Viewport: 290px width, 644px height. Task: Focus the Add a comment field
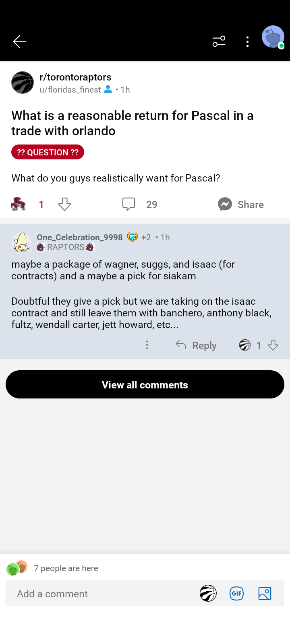(x=101, y=594)
